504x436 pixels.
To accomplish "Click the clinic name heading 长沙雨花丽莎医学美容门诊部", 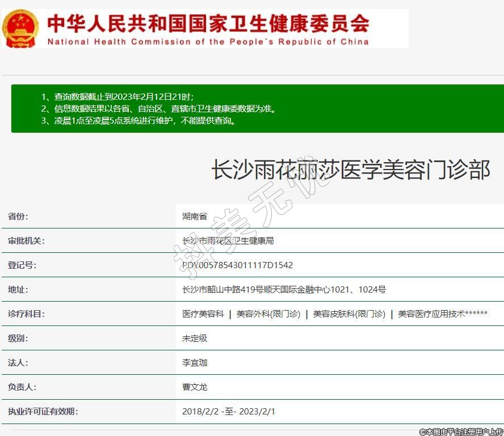I will pos(350,170).
